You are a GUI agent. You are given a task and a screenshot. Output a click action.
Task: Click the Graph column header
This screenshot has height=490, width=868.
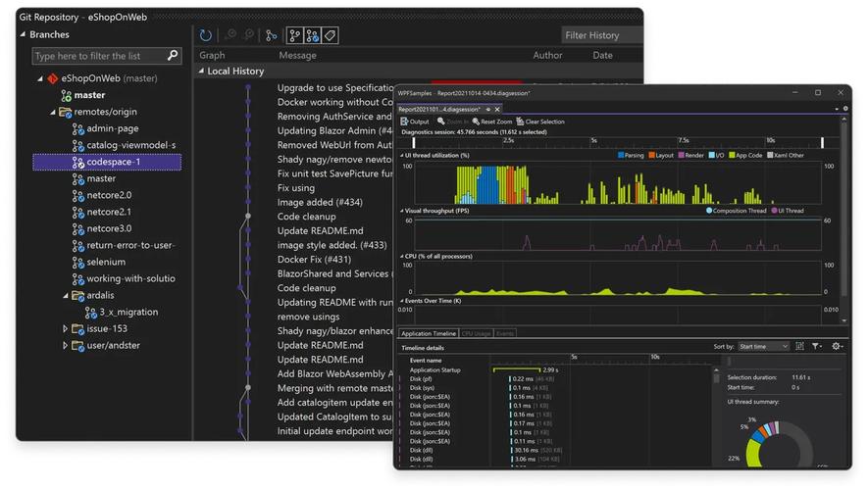pos(212,55)
